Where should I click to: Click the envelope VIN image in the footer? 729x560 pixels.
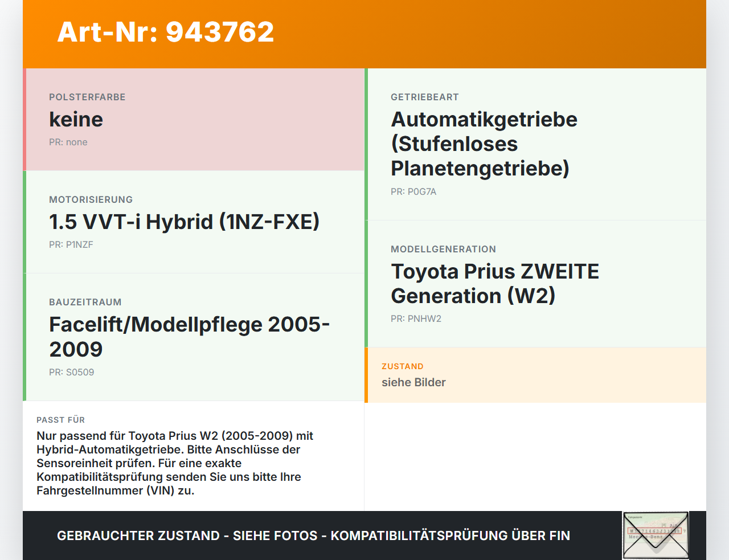coord(656,536)
